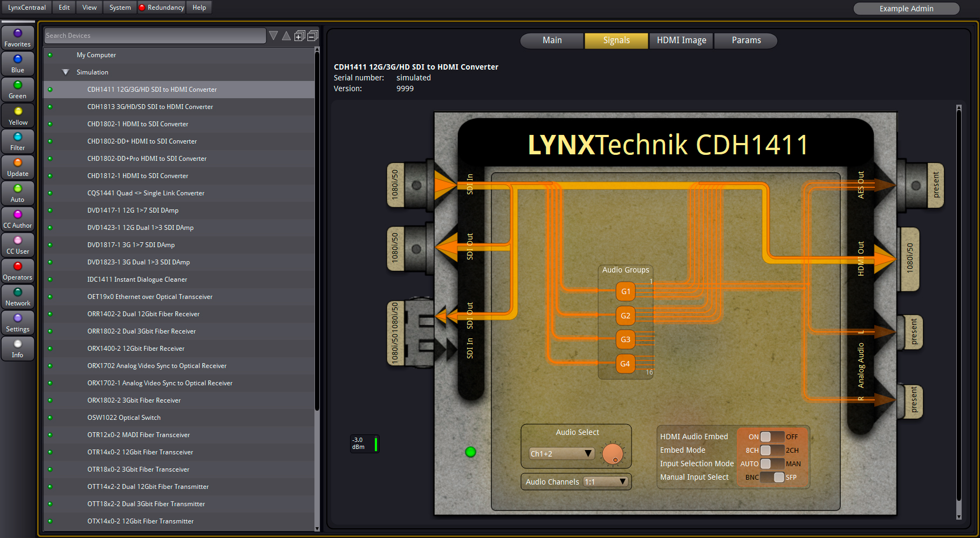Select OTR12x0-2 MADI Fiber Transceiver
Image resolution: width=980 pixels, height=538 pixels.
coord(179,435)
